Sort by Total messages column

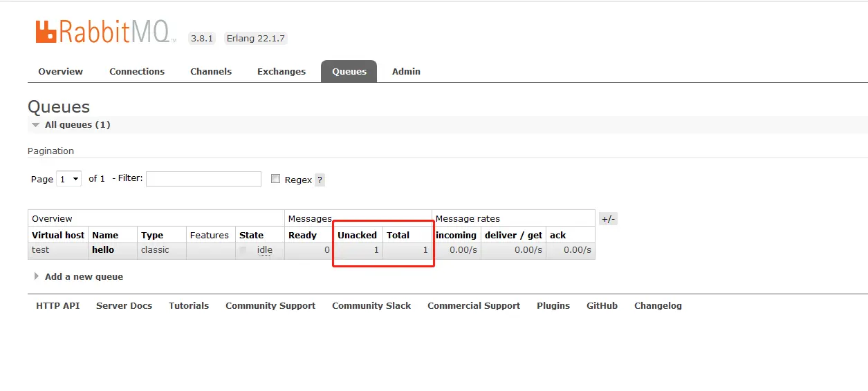[x=398, y=235]
